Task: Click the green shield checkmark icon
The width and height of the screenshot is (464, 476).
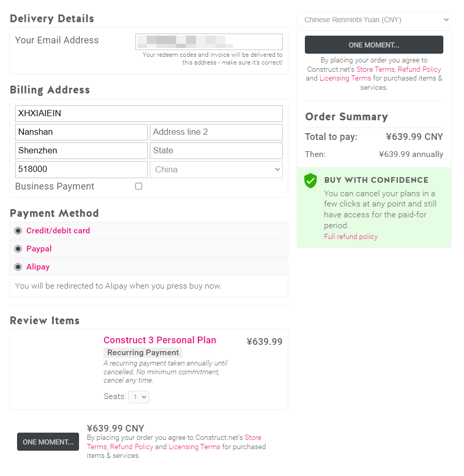Action: click(311, 181)
